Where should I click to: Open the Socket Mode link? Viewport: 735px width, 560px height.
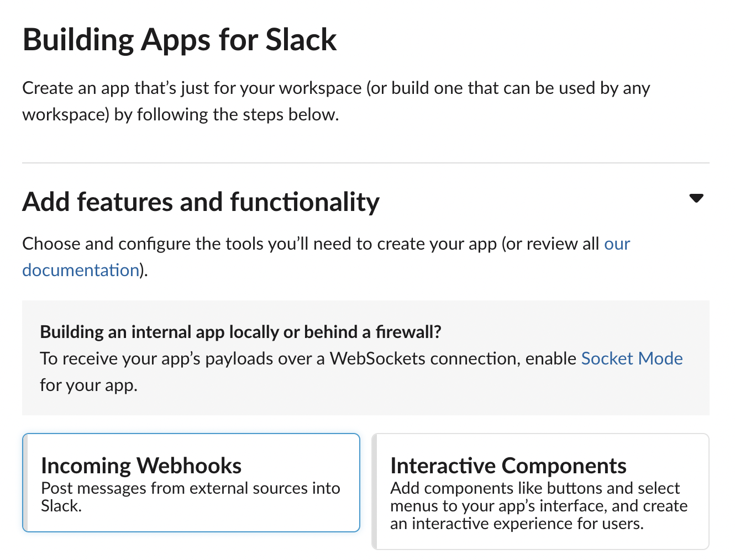632,358
